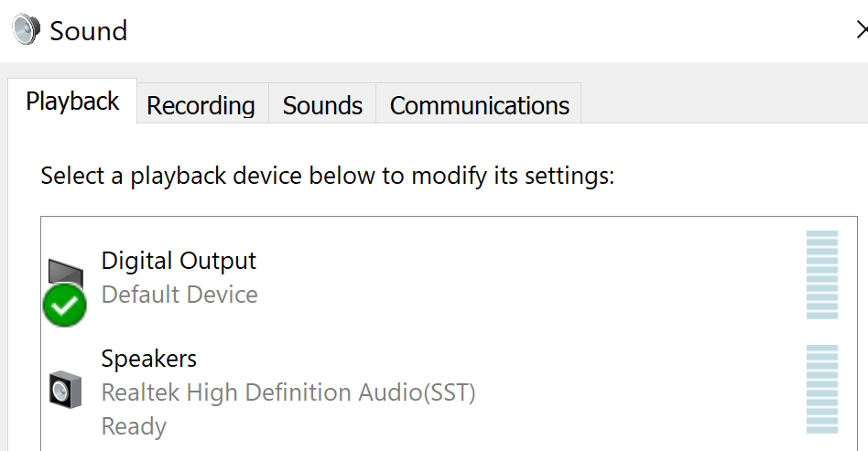
Task: Go to the Sounds tab
Action: click(322, 105)
